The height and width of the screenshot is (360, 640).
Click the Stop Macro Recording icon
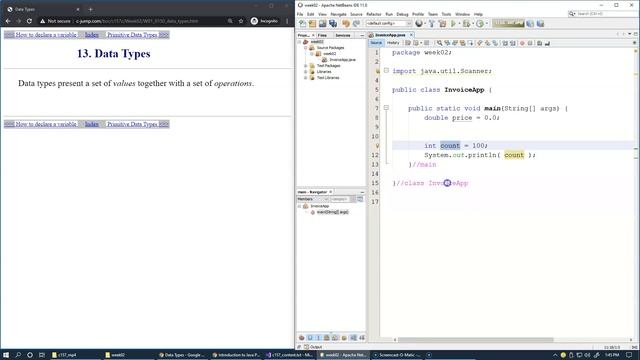tap(530, 43)
